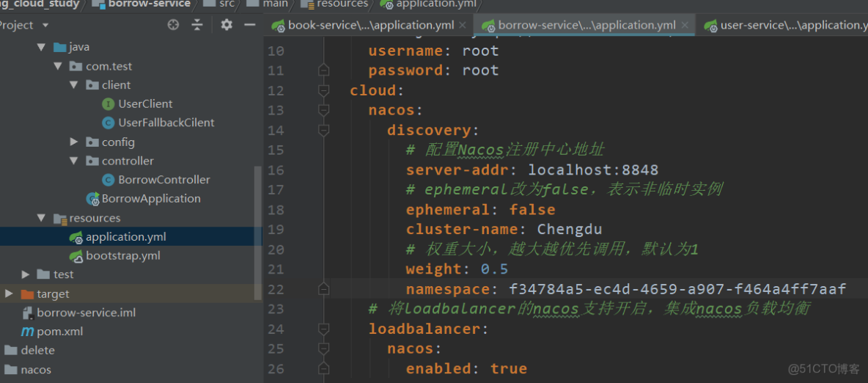Click the fold end marker at line 22
868x383 pixels.
point(324,289)
